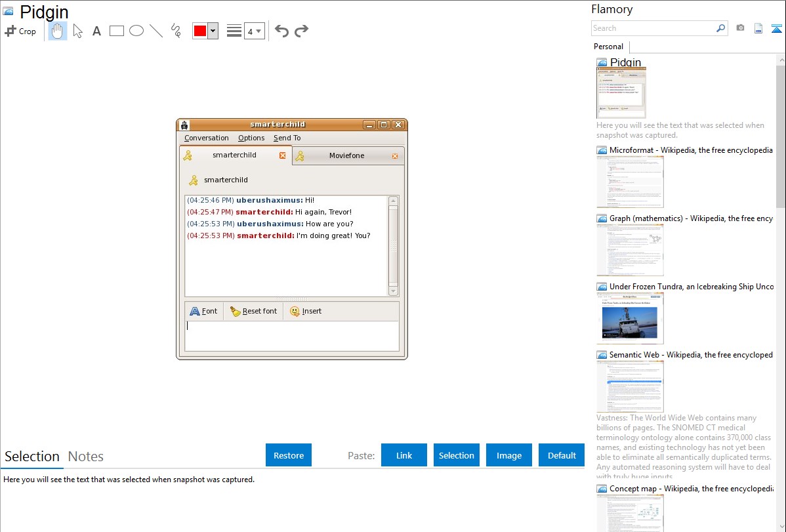Click the red color swatch

(x=200, y=31)
